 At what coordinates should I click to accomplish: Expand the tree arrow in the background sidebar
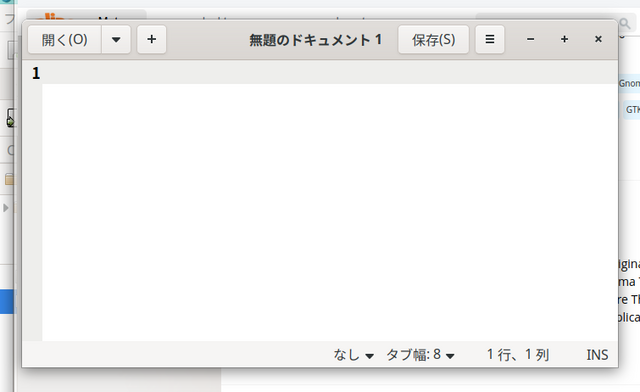click(x=6, y=208)
